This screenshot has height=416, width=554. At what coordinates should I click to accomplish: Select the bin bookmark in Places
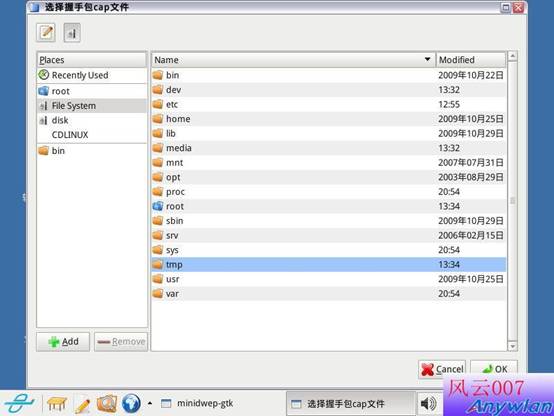pyautogui.click(x=92, y=151)
